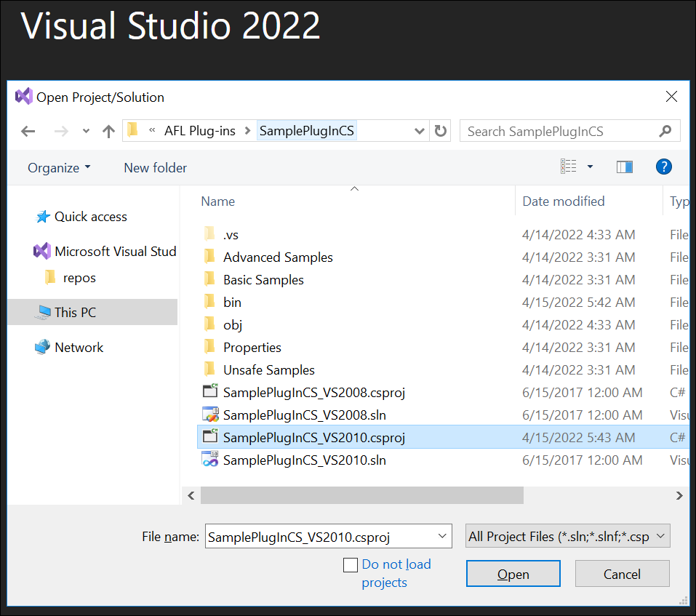Click the search magnifier icon

pos(665,132)
